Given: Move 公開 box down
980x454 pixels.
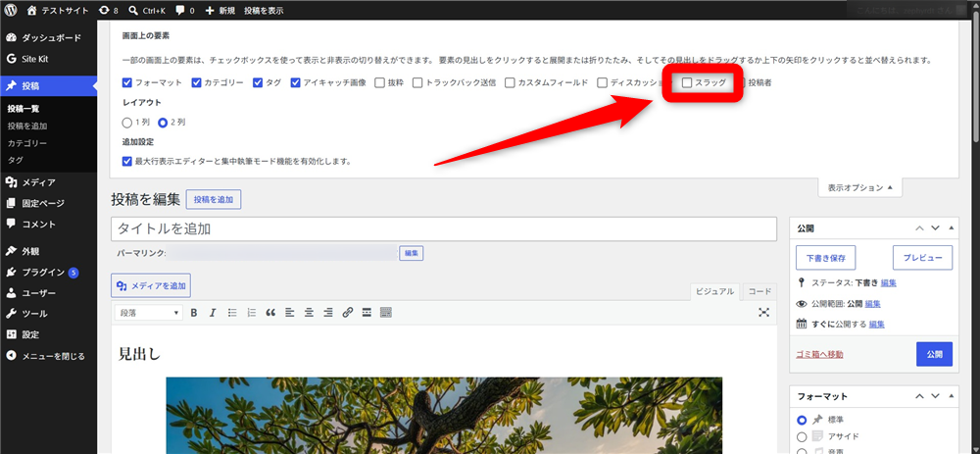Looking at the screenshot, I should click(936, 228).
